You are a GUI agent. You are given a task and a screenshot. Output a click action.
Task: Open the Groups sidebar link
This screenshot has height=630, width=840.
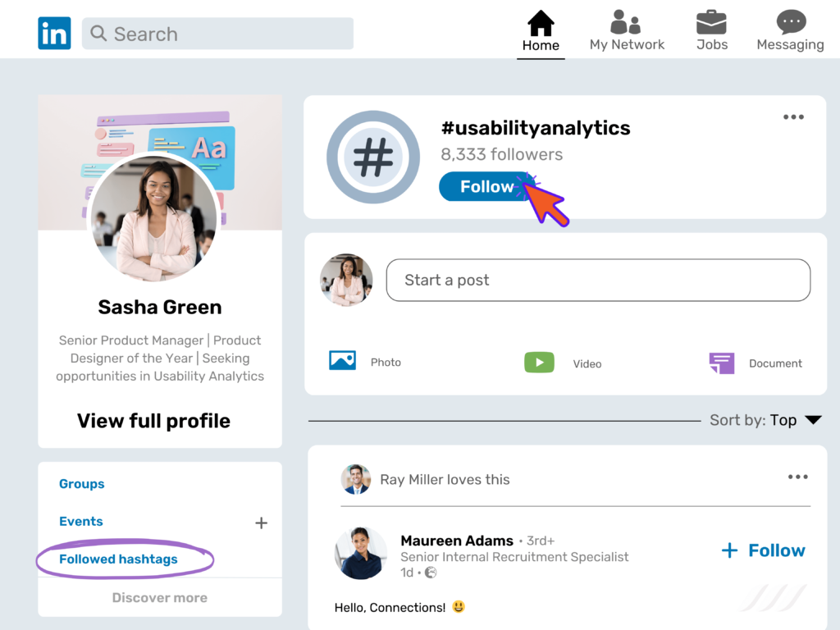[x=81, y=484]
